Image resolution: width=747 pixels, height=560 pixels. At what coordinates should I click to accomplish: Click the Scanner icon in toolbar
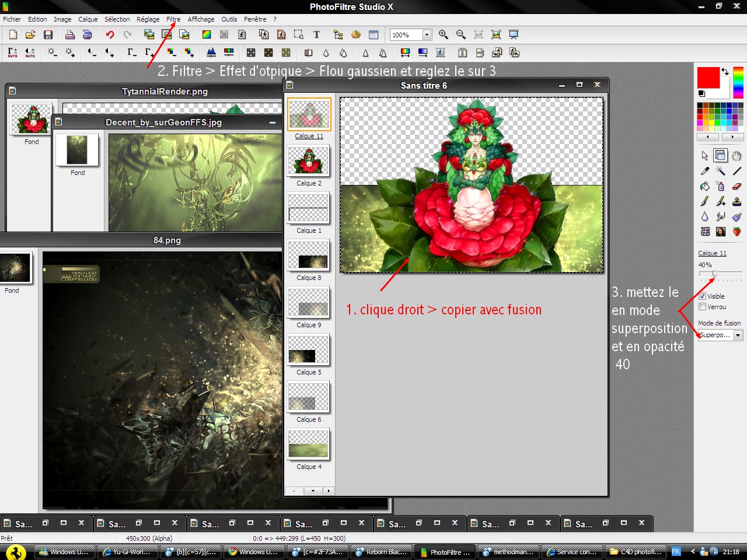click(x=87, y=34)
